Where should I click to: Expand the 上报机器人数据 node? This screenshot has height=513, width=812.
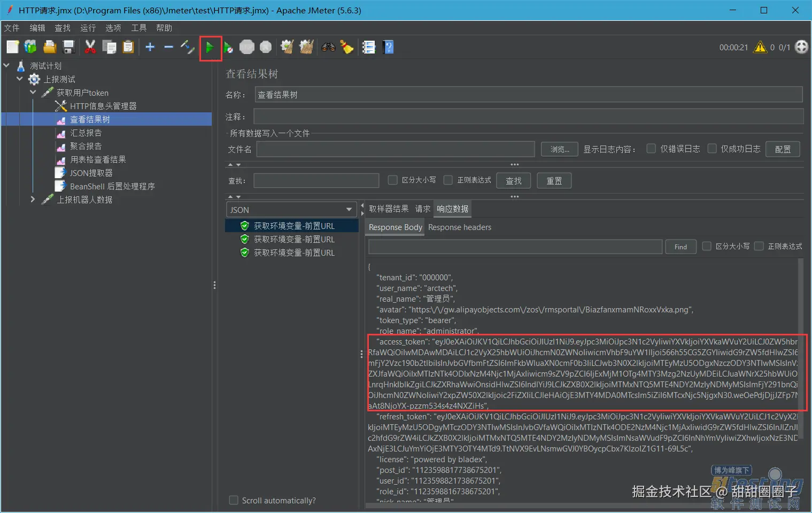click(x=33, y=199)
